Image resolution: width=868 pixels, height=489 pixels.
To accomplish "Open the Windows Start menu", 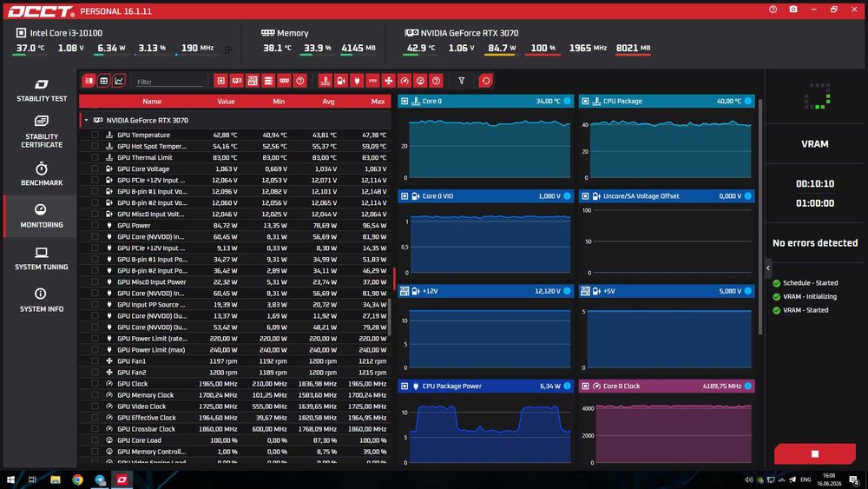I will (10, 479).
